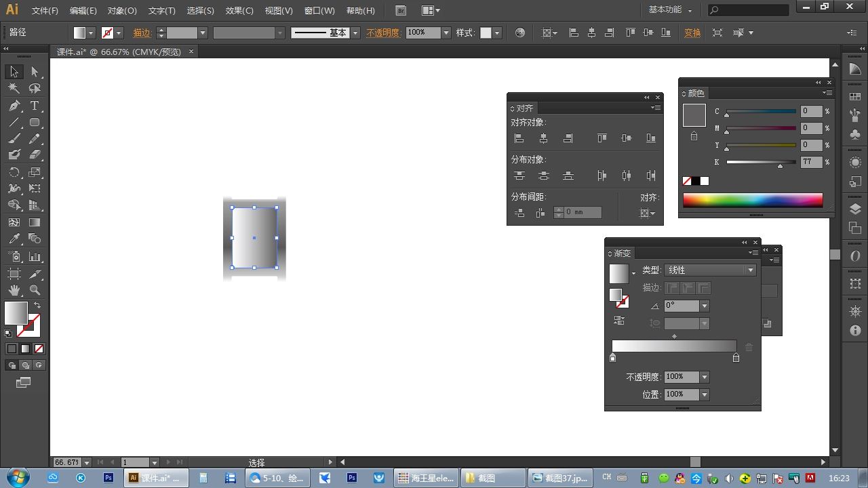The height and width of the screenshot is (488, 868).
Task: Switch toolbox fill mode to None
Action: (x=39, y=349)
